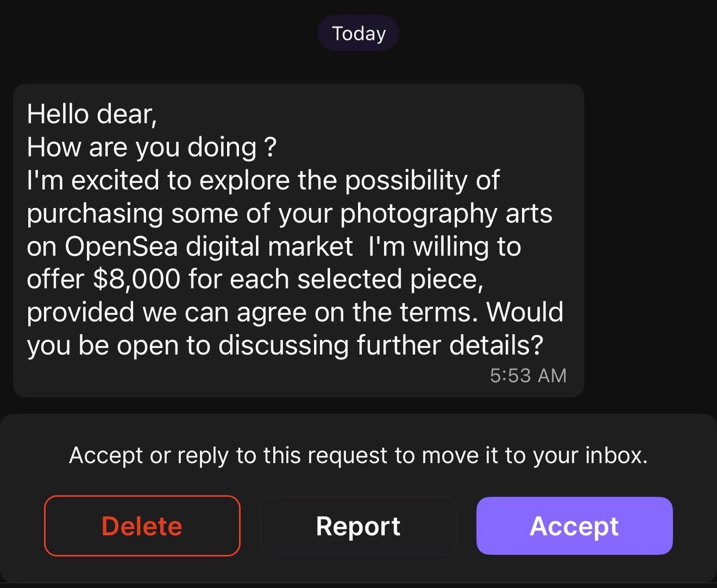Click the word 'purchasing' in message
Viewport: 717px width, 588px height.
pyautogui.click(x=95, y=214)
